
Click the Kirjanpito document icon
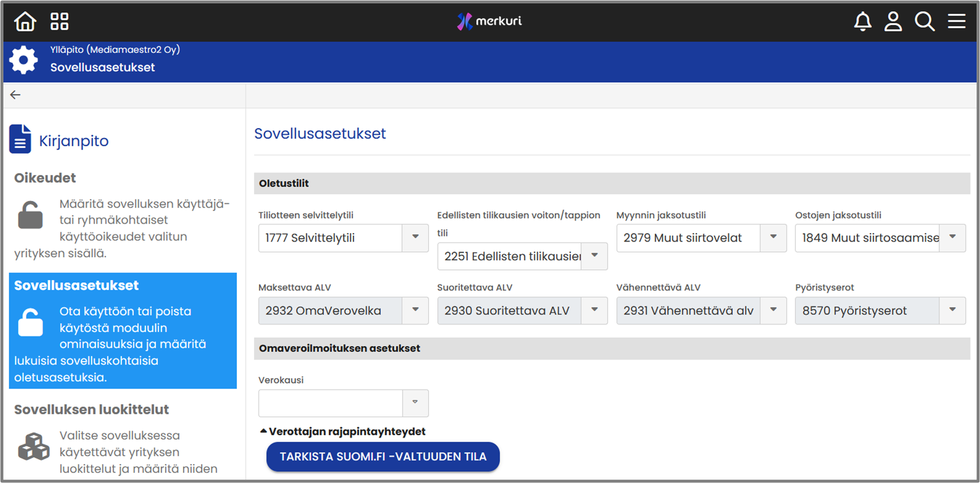pos(20,139)
